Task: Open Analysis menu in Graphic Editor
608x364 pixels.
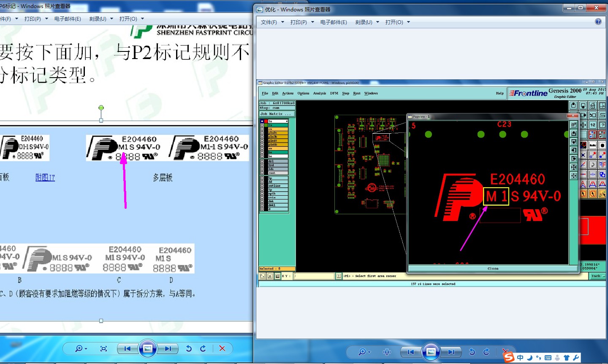Action: (319, 93)
